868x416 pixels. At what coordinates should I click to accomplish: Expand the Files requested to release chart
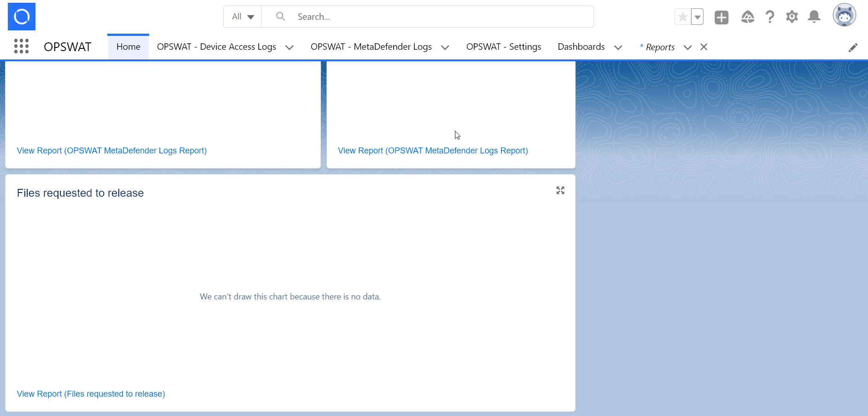(560, 190)
